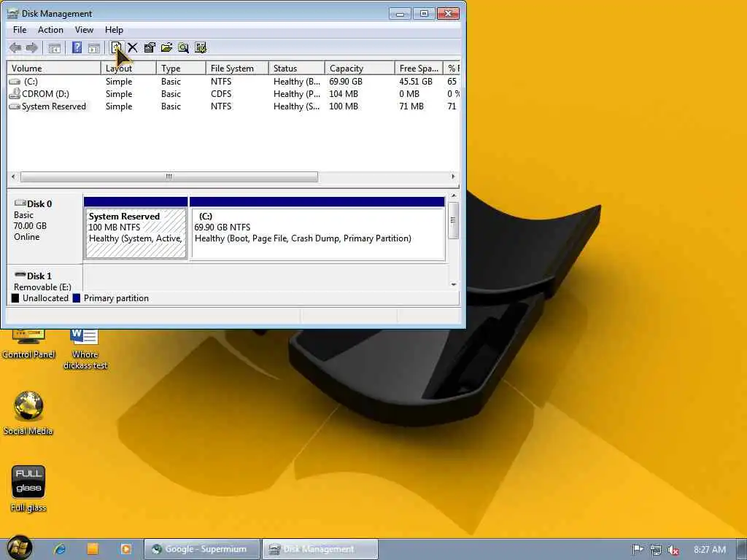Select the (C:) drive icon in volume list
This screenshot has height=560, width=747.
(15, 82)
